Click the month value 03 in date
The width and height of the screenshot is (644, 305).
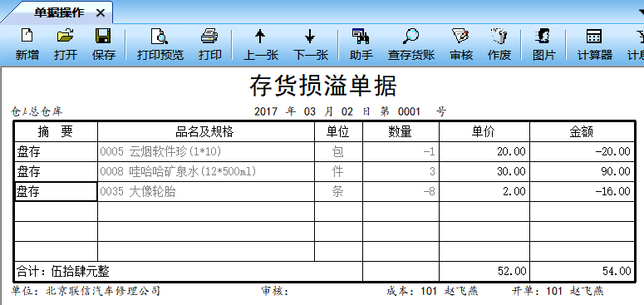[310, 111]
